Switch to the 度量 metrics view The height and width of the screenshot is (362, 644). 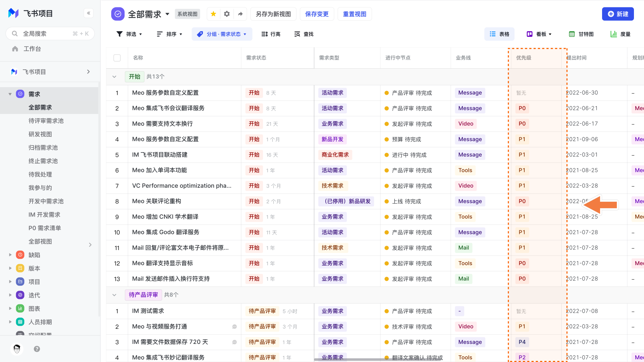point(621,34)
